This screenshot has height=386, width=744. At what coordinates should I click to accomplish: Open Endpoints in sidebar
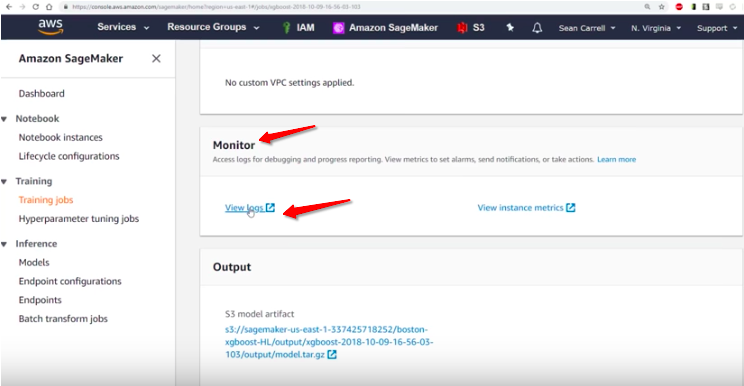(x=40, y=300)
